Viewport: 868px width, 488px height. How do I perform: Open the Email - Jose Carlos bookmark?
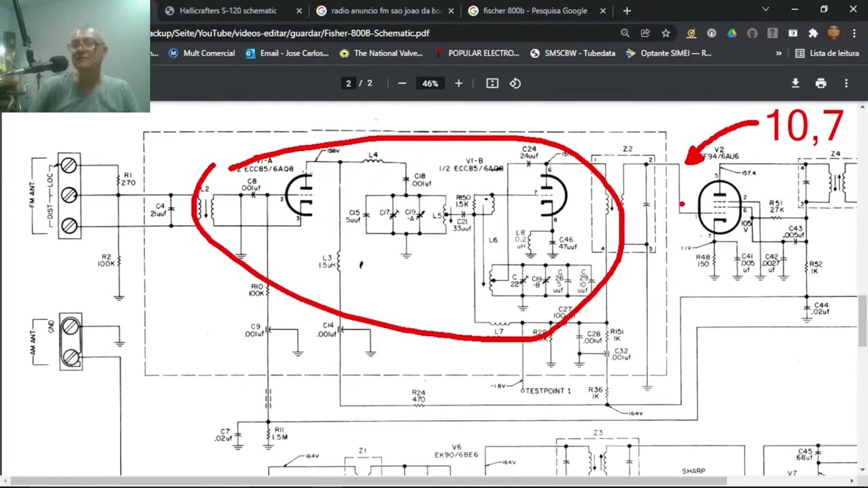click(x=287, y=54)
